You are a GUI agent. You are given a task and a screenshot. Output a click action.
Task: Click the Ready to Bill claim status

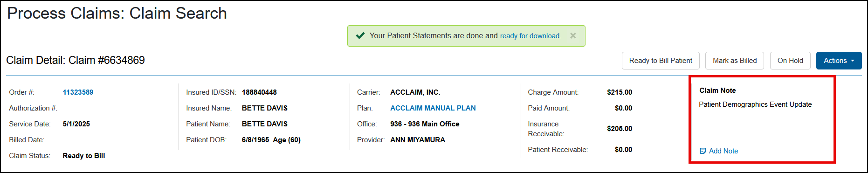coord(84,156)
